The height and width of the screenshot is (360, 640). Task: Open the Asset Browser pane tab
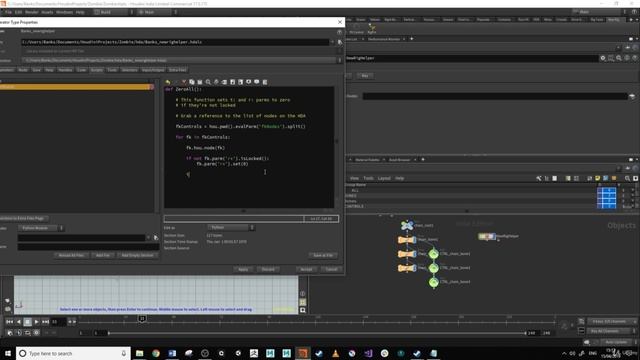pyautogui.click(x=400, y=160)
